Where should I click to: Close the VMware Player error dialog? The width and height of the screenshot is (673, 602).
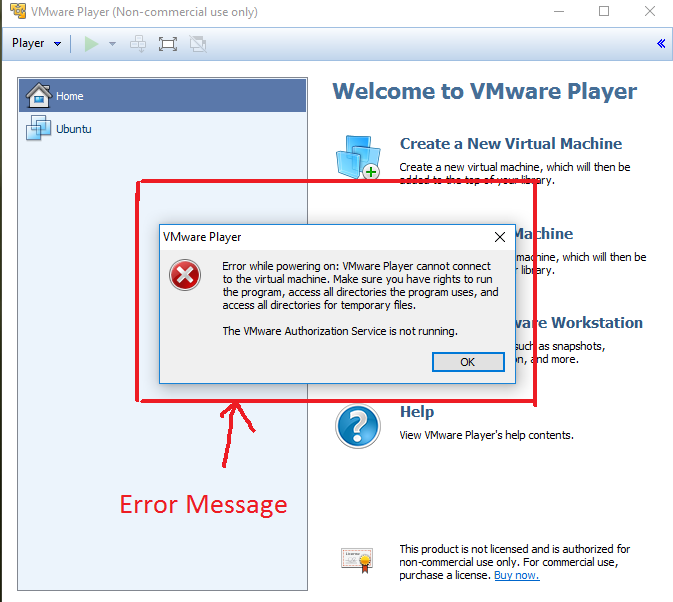[500, 237]
